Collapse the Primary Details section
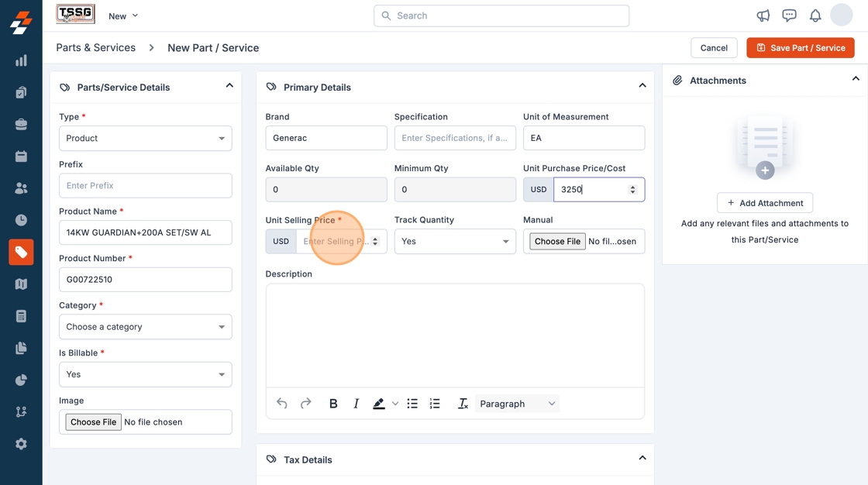The width and height of the screenshot is (868, 485). (642, 86)
